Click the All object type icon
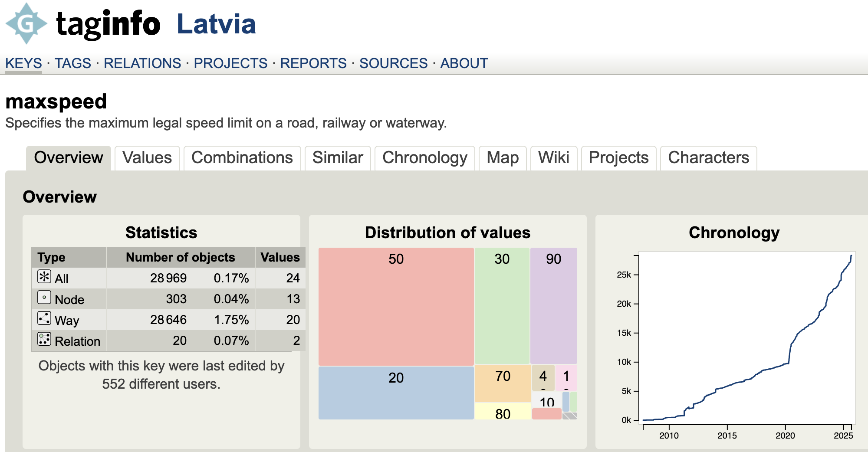868x452 pixels. [x=44, y=277]
